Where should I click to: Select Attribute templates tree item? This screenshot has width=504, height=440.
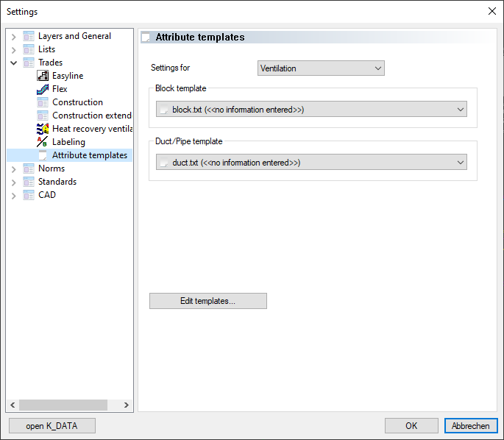tap(90, 155)
